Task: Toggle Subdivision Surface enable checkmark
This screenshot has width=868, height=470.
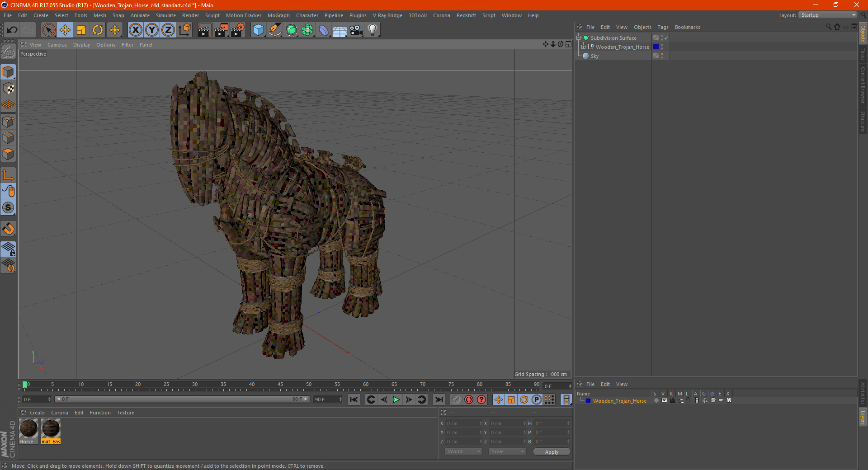Action: click(x=666, y=38)
